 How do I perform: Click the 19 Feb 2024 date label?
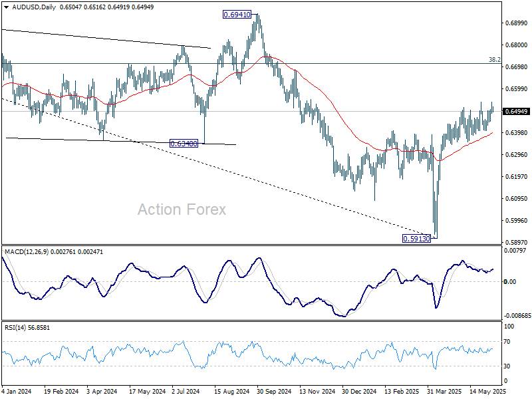(61, 391)
